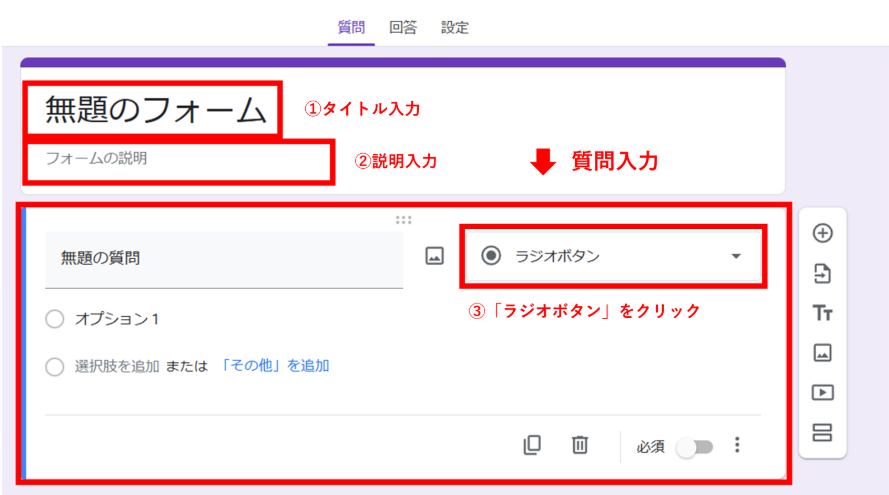
Task: Add an image from the side toolbar
Action: [822, 353]
